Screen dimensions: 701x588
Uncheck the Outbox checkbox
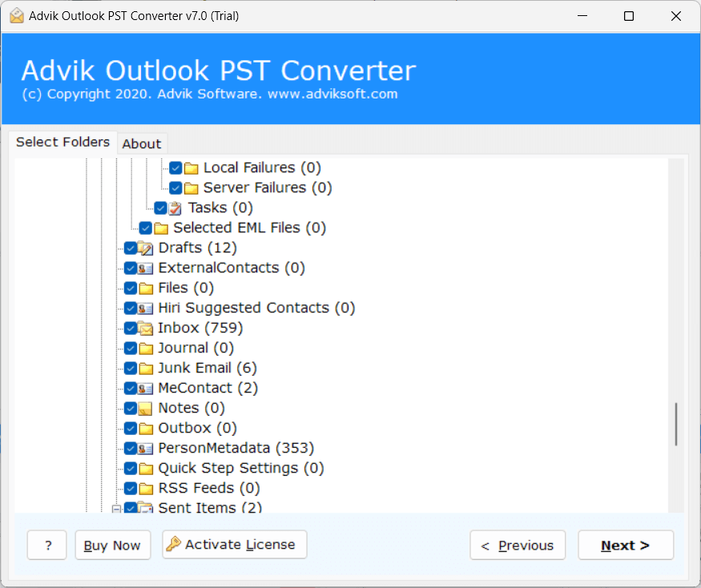pos(131,429)
